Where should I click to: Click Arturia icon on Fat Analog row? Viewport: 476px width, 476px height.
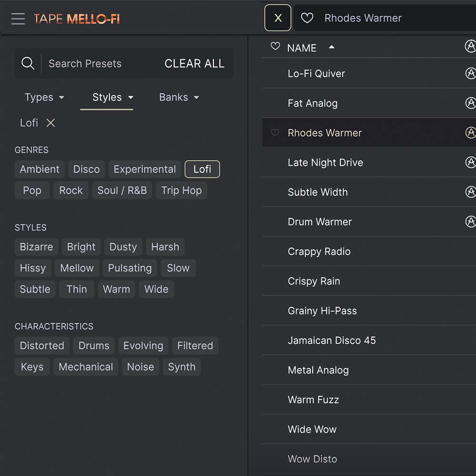click(x=471, y=103)
